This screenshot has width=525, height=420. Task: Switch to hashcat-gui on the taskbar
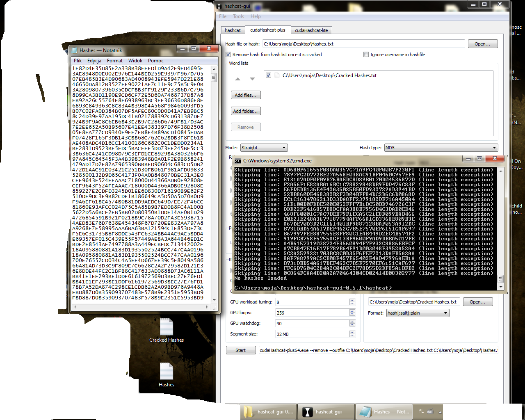click(x=325, y=412)
